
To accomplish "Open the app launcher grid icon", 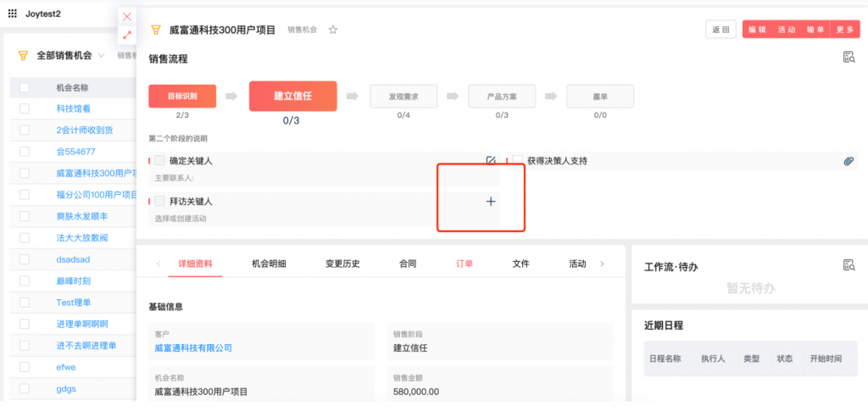I will click(12, 14).
